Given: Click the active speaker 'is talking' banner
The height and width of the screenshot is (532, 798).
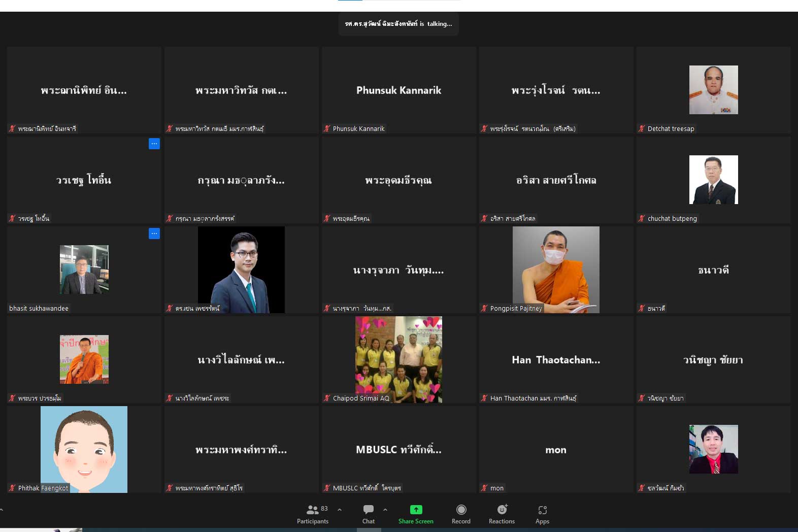Looking at the screenshot, I should pos(398,24).
